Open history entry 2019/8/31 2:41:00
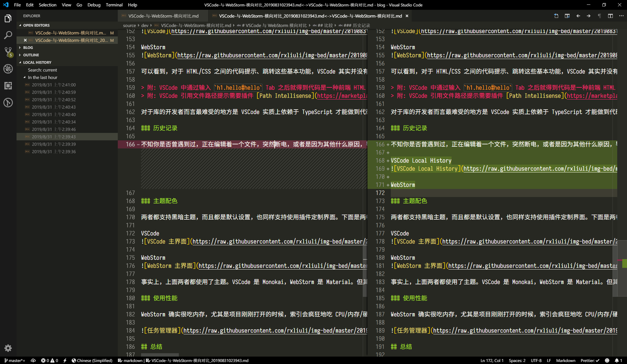627x364 pixels. click(67, 85)
